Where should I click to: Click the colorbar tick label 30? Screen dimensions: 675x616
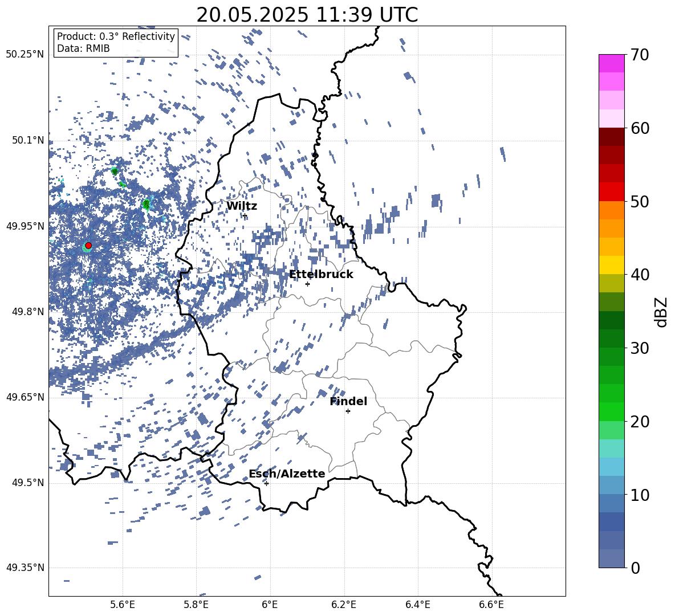(639, 348)
